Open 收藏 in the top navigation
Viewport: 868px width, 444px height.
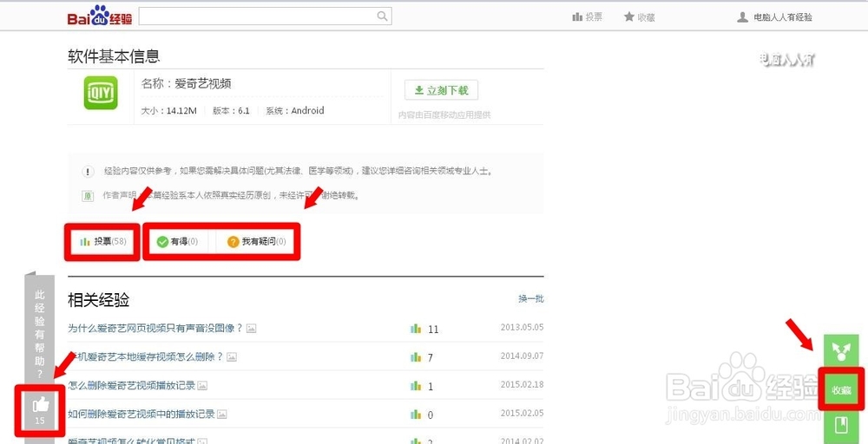coord(640,17)
